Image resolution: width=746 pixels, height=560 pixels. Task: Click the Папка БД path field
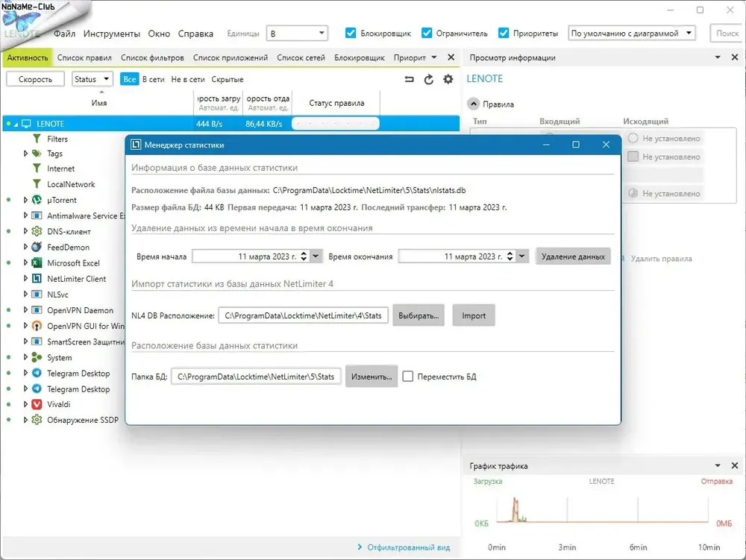[256, 377]
